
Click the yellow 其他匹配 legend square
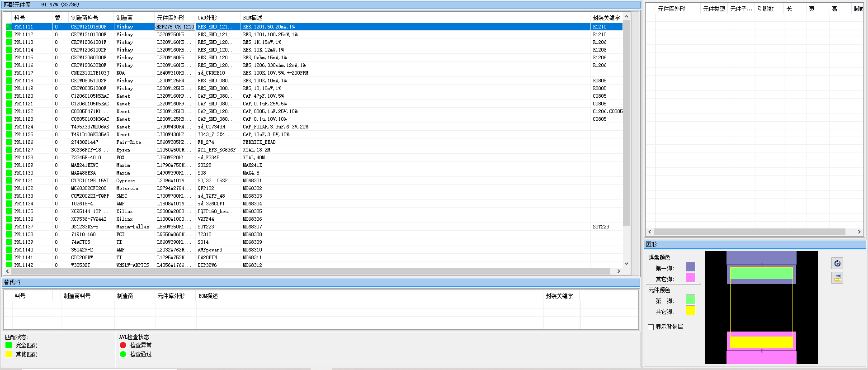pos(9,354)
